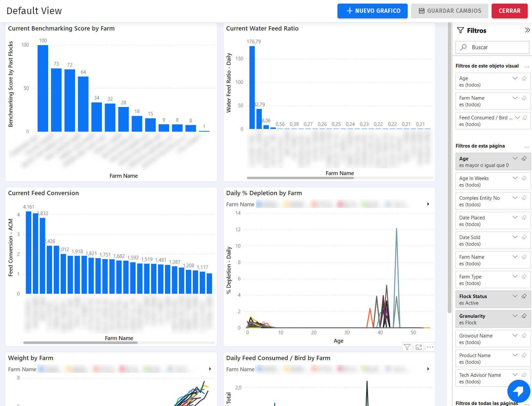Expand the page Age filter chevron
The height and width of the screenshot is (406, 532).
[x=515, y=158]
